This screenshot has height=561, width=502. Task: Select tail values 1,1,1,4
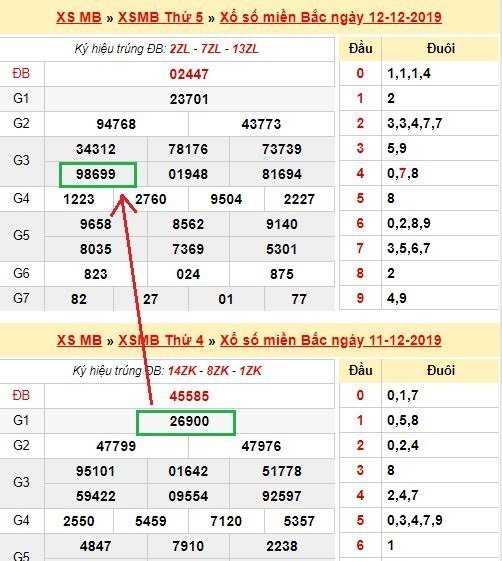(409, 74)
